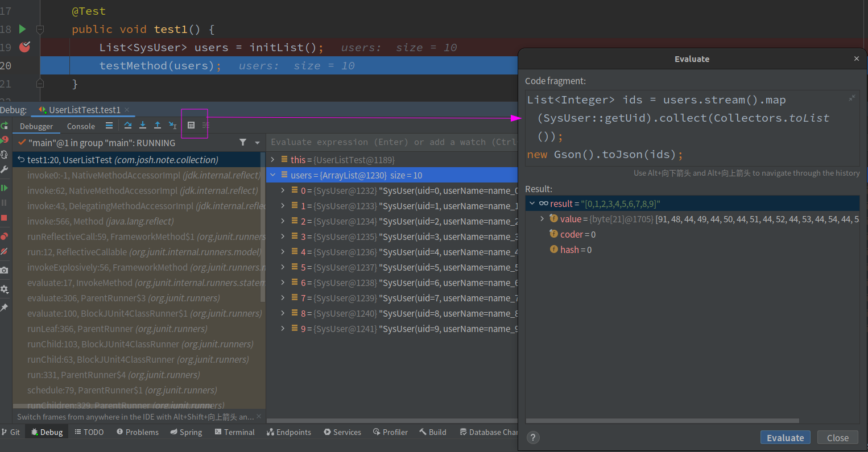Click the horizontal scrollbar in Result panel
The width and height of the screenshot is (868, 452).
[662, 421]
